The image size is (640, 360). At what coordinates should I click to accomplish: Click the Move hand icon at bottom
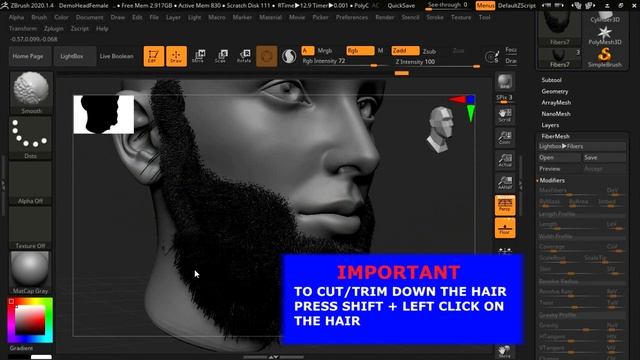click(x=505, y=352)
